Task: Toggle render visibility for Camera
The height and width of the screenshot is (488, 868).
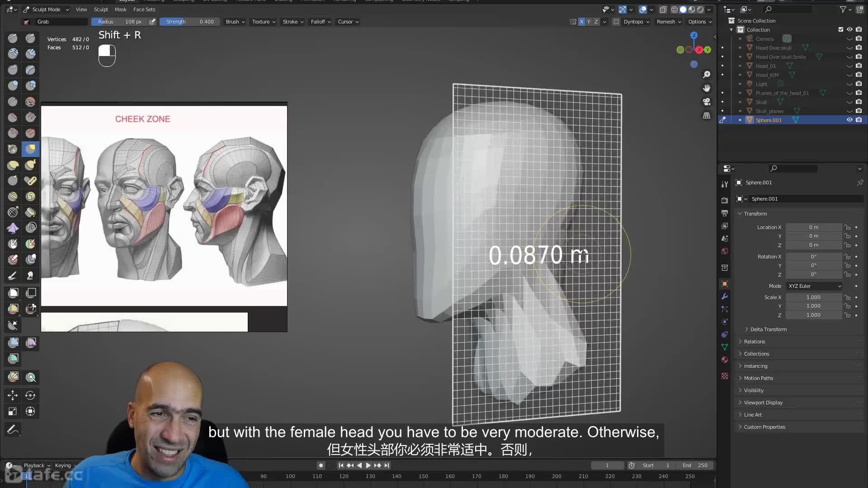Action: (859, 38)
